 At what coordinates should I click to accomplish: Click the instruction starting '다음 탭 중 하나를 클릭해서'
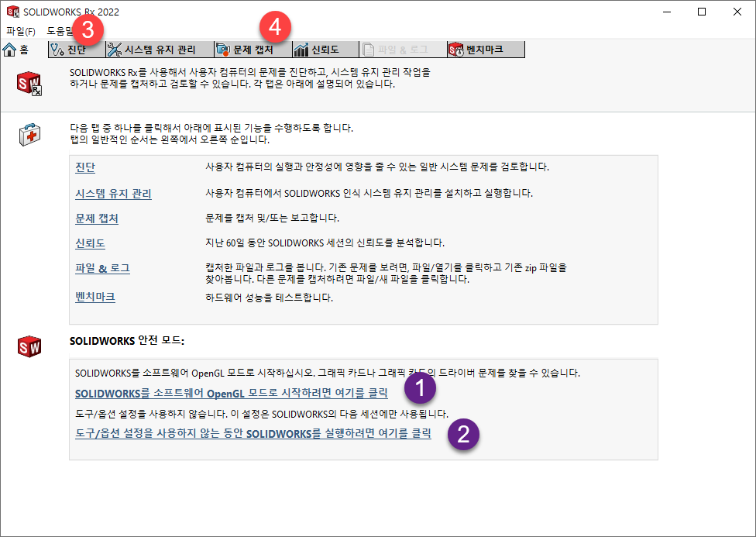coord(211,134)
